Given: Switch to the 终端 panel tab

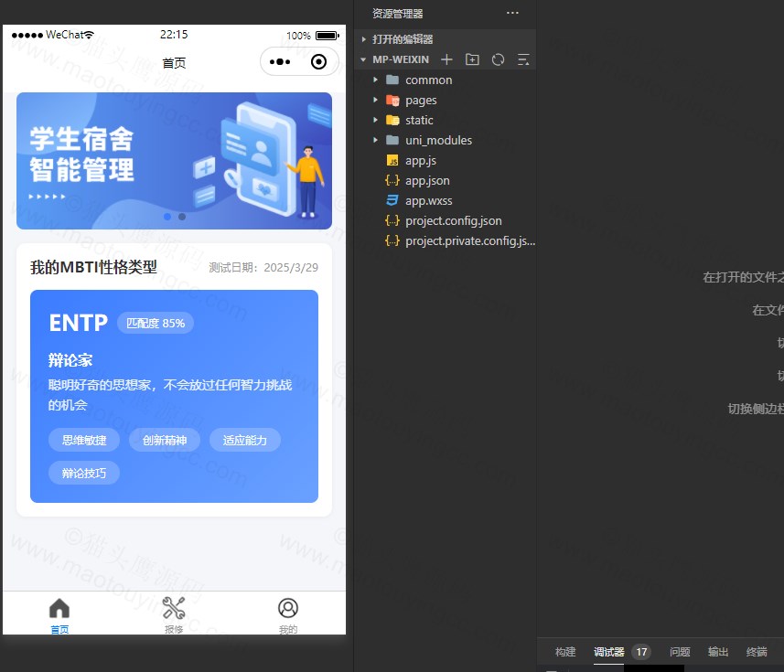Looking at the screenshot, I should point(757,652).
